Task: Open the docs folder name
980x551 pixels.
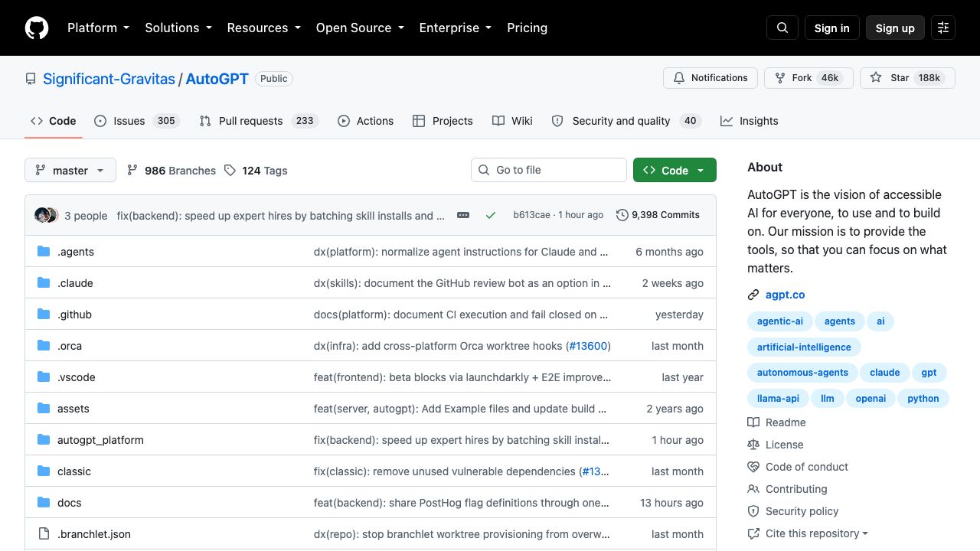Action: click(x=70, y=503)
